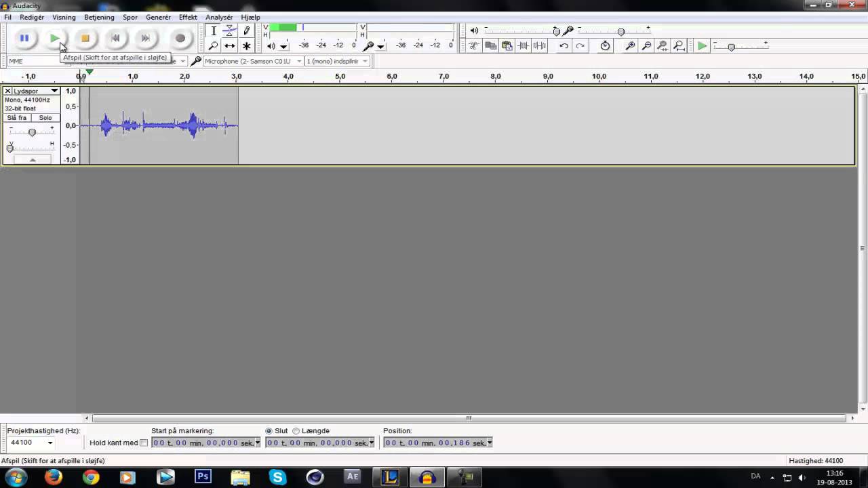Open the 1 (mono) input channels dropdown
This screenshot has height=488, width=868.
tap(337, 61)
